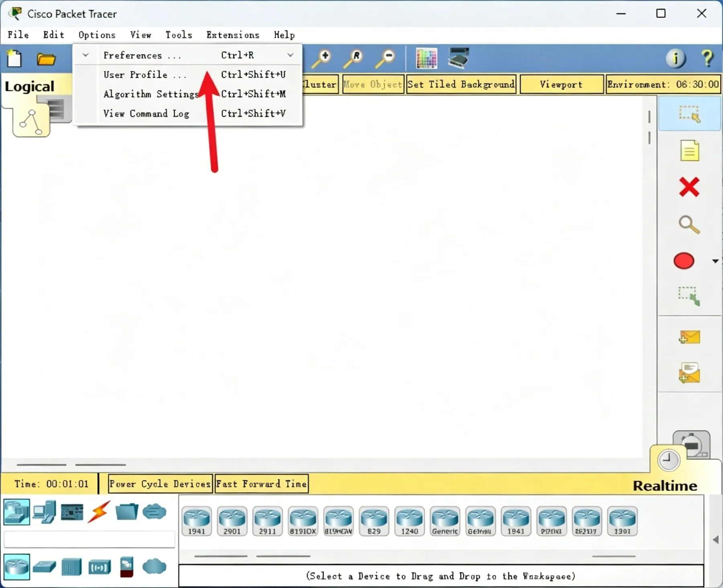
Task: Click the Help question mark icon
Action: 707,59
